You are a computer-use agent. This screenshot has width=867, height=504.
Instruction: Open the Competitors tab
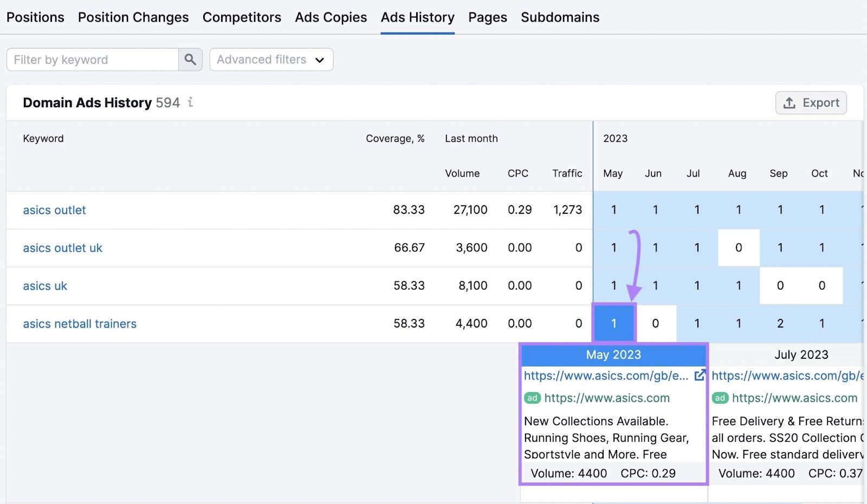tap(242, 17)
